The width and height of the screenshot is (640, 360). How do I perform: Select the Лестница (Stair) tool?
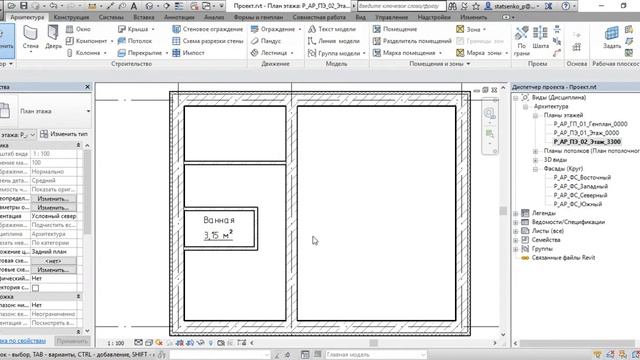269,53
